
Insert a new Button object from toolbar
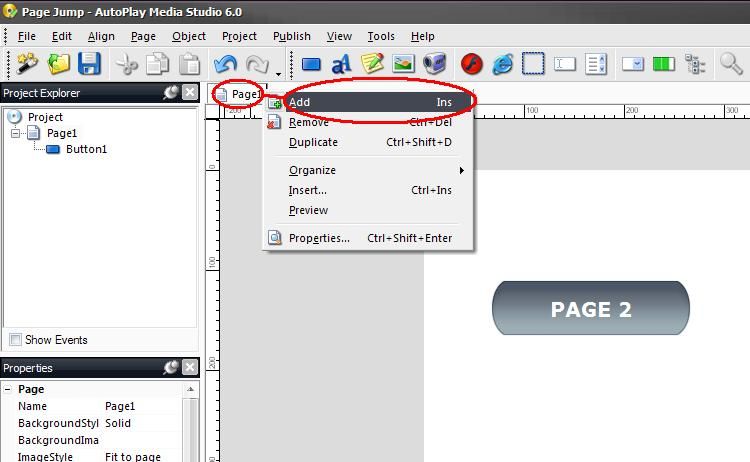pos(311,64)
